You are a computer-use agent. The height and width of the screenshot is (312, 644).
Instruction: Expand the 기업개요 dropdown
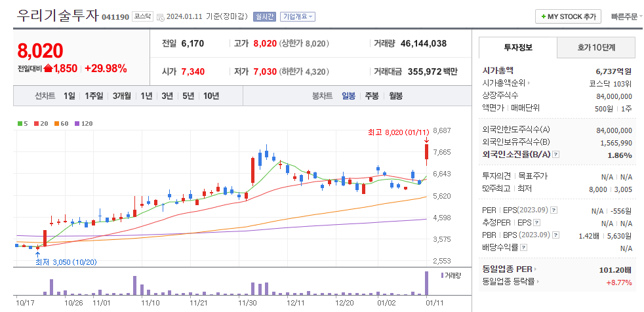298,17
